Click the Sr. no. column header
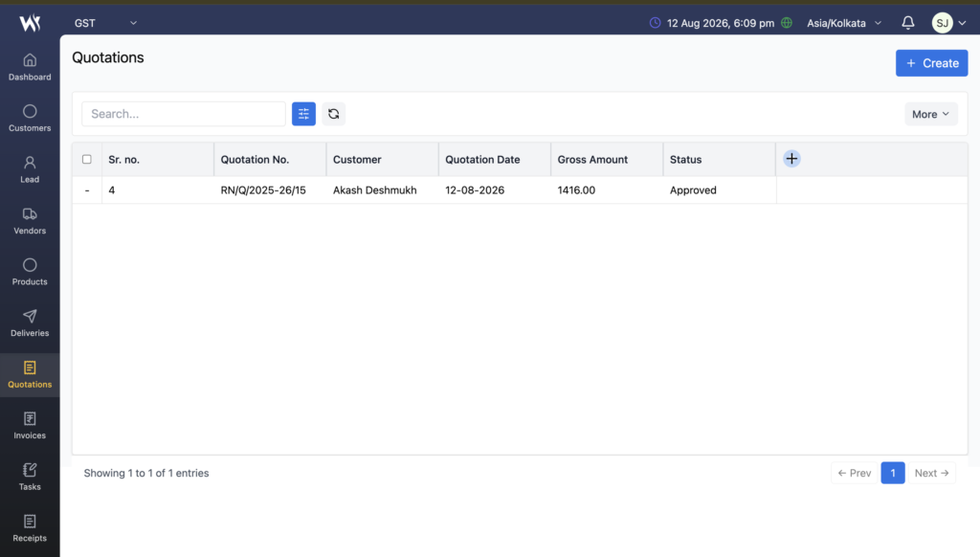Screen dimensions: 980x557 click(158, 160)
